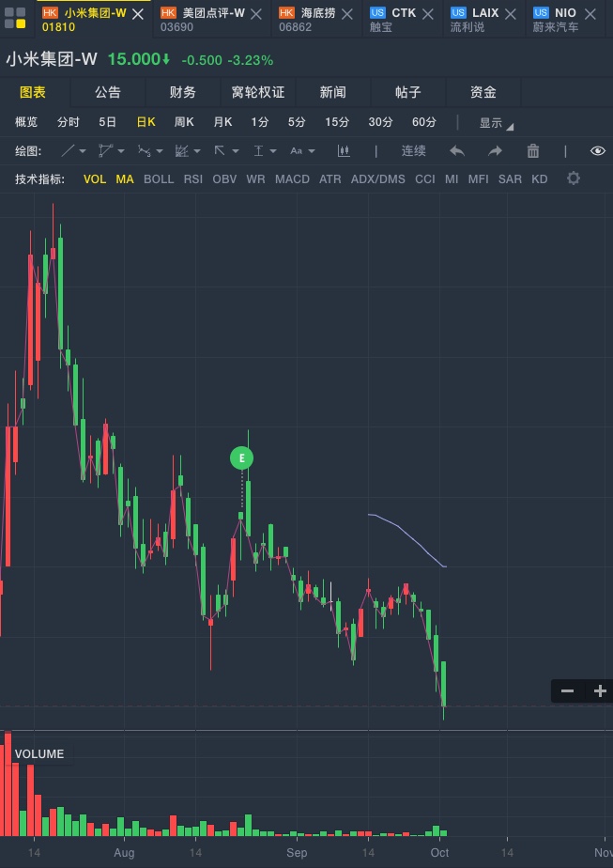Delete drawings with trash icon
The width and height of the screenshot is (613, 868).
tap(533, 150)
